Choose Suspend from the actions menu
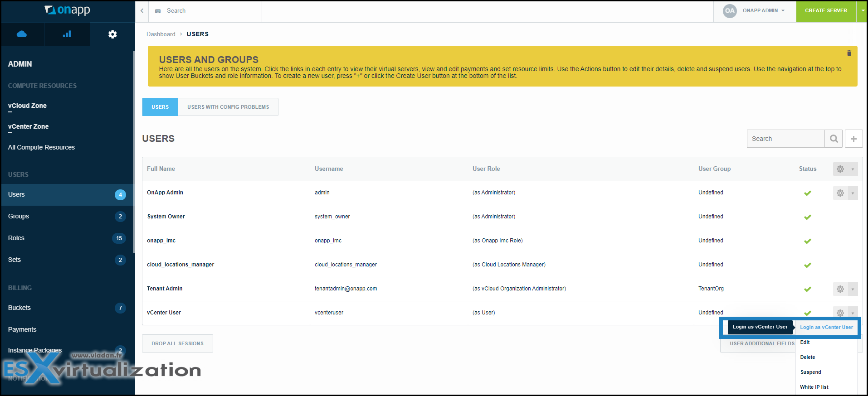 [x=810, y=372]
